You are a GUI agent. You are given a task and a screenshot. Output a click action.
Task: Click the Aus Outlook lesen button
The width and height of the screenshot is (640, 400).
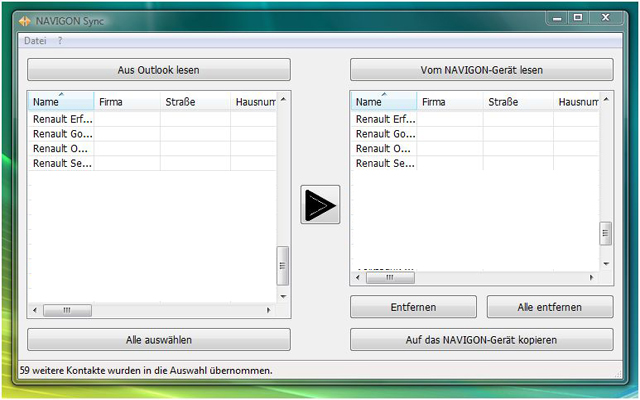pyautogui.click(x=158, y=70)
